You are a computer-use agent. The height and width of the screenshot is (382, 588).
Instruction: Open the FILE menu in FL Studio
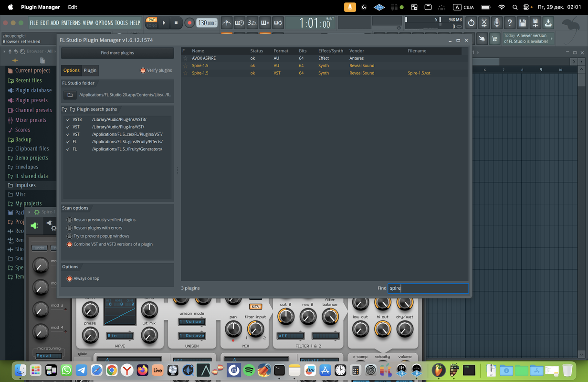(33, 23)
